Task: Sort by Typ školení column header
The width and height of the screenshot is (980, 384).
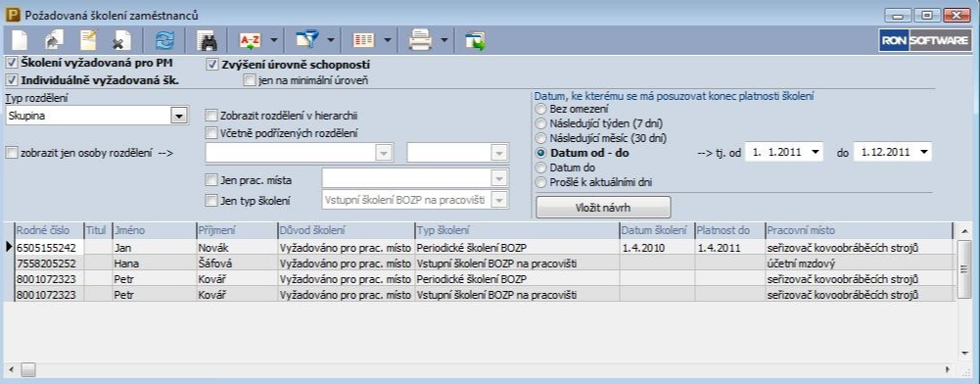Action: (517, 231)
